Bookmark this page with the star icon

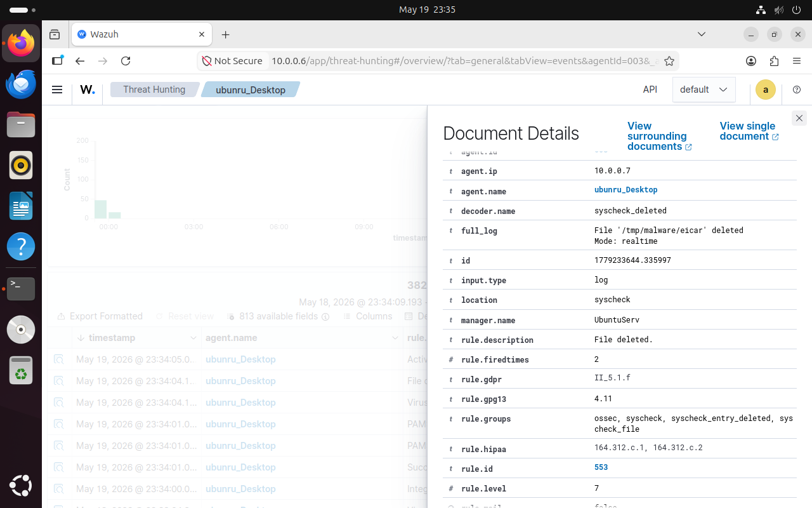(x=669, y=61)
